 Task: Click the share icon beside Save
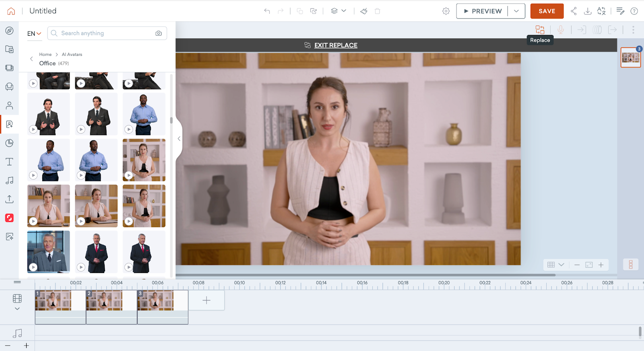[x=574, y=11]
